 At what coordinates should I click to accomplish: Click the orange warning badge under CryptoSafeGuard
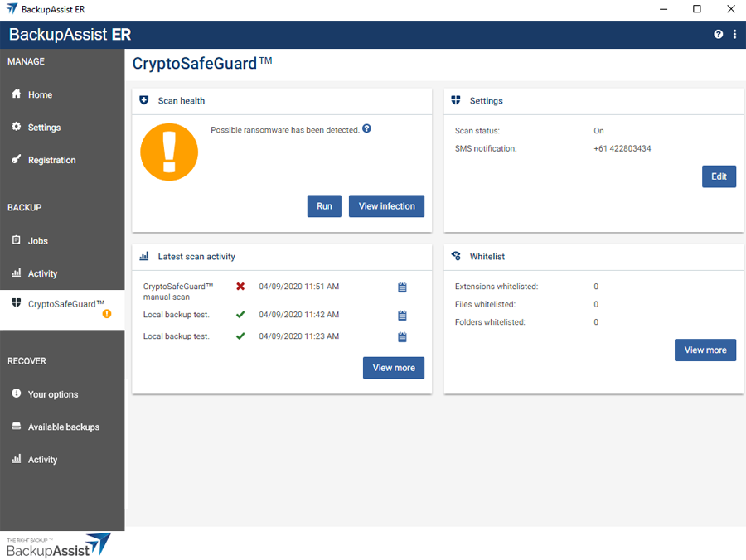click(107, 314)
